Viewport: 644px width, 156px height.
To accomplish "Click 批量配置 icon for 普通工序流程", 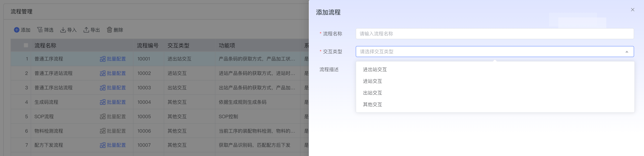I will tap(102, 59).
